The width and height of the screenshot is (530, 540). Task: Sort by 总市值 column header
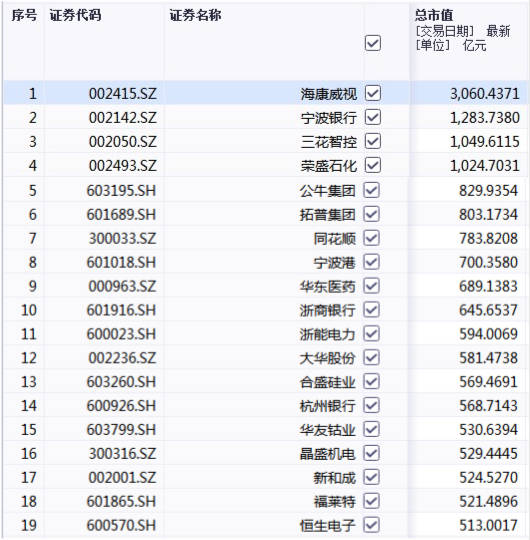[434, 15]
